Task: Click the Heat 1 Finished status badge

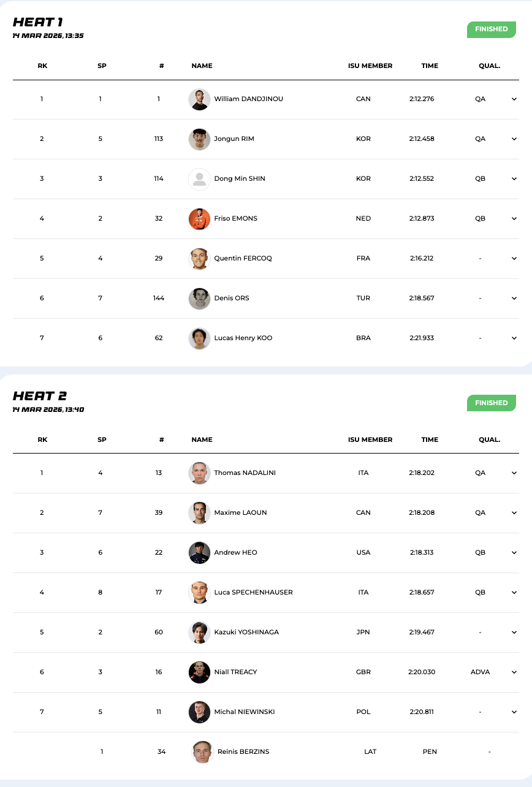Action: tap(491, 29)
